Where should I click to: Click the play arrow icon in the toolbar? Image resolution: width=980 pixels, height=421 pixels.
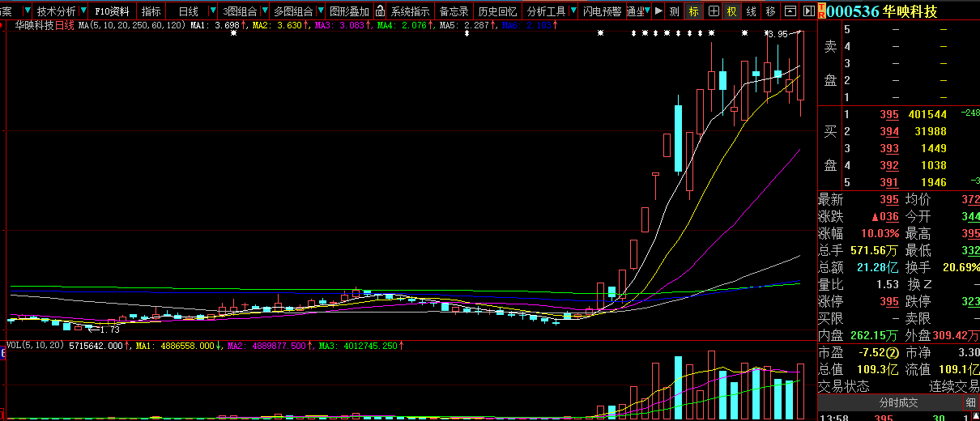(658, 11)
